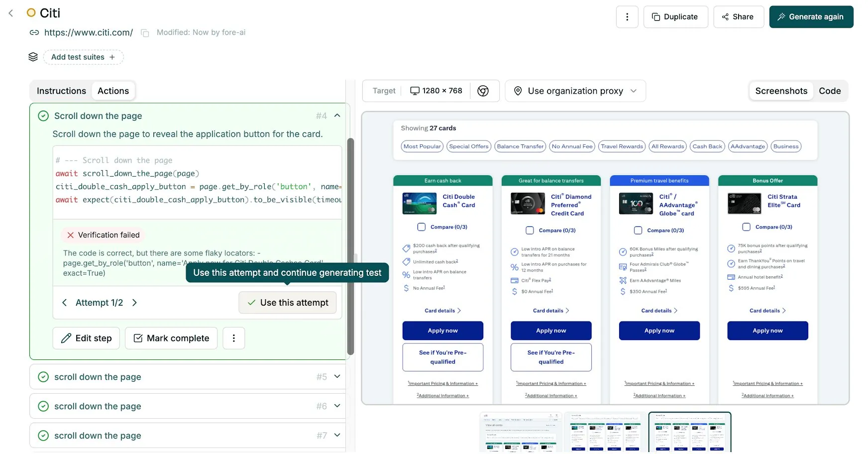Go to the next attempt with right chevron

(x=134, y=303)
